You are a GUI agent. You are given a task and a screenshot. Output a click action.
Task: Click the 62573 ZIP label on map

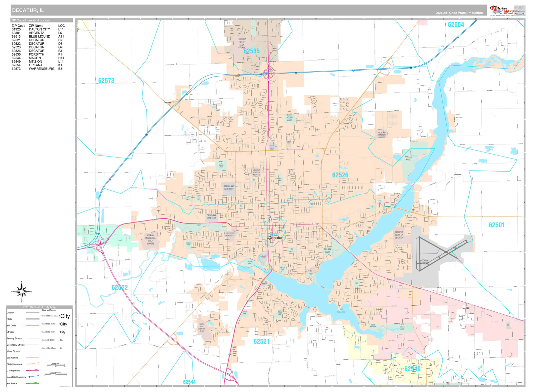(x=106, y=81)
